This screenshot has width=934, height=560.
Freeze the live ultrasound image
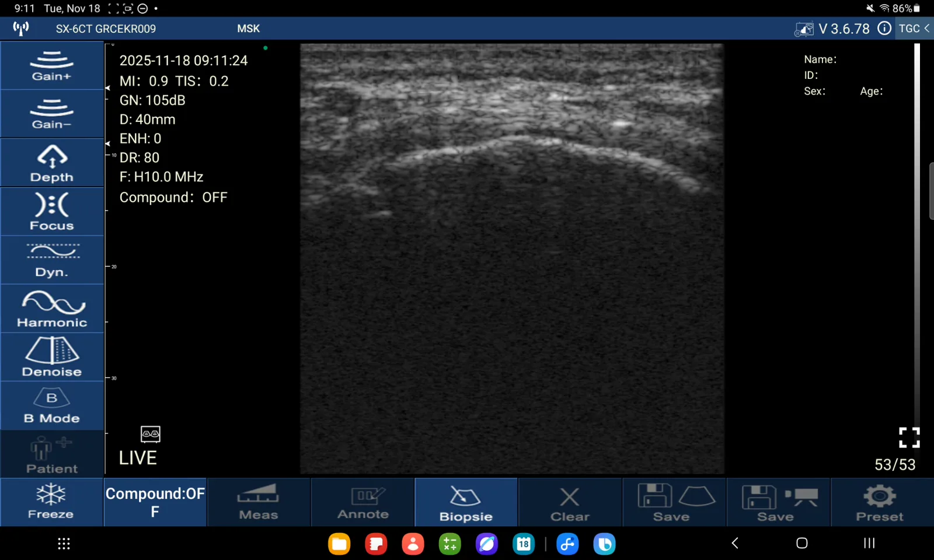[51, 502]
